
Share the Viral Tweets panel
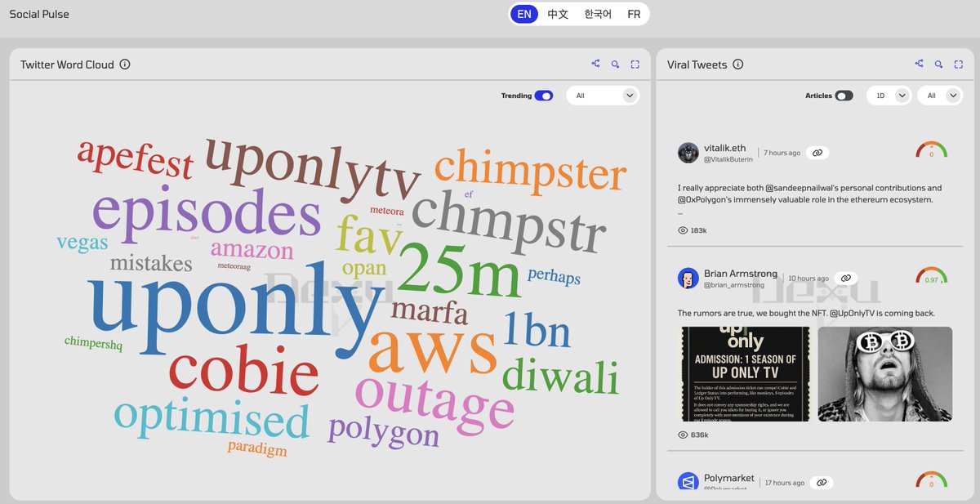pos(919,64)
